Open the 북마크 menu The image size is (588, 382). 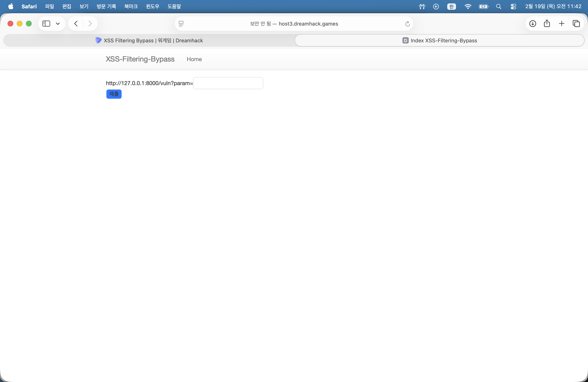131,6
